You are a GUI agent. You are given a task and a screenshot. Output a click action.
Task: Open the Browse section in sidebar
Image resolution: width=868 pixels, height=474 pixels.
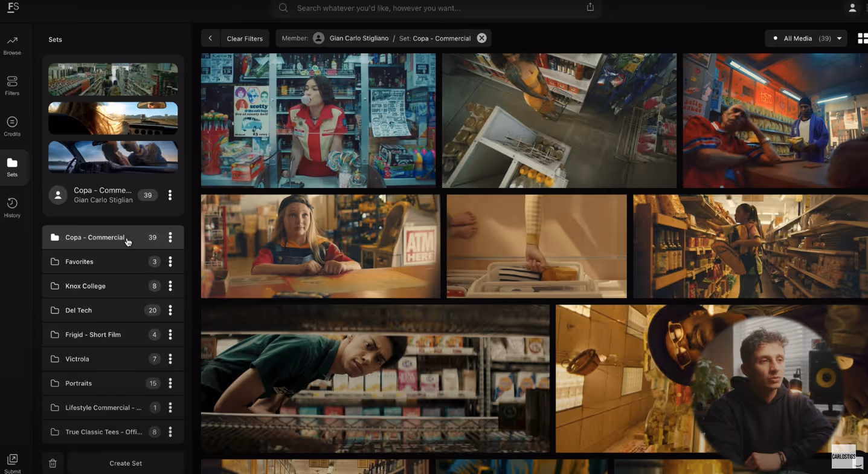[x=12, y=45]
